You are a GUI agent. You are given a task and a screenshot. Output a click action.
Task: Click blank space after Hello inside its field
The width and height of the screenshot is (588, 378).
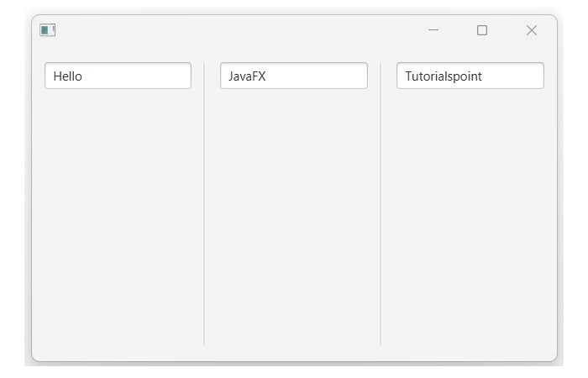[143, 76]
